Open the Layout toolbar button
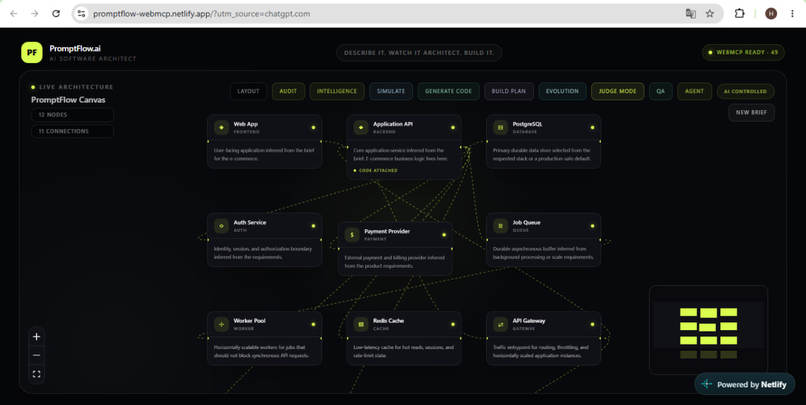This screenshot has height=405, width=806. 249,91
